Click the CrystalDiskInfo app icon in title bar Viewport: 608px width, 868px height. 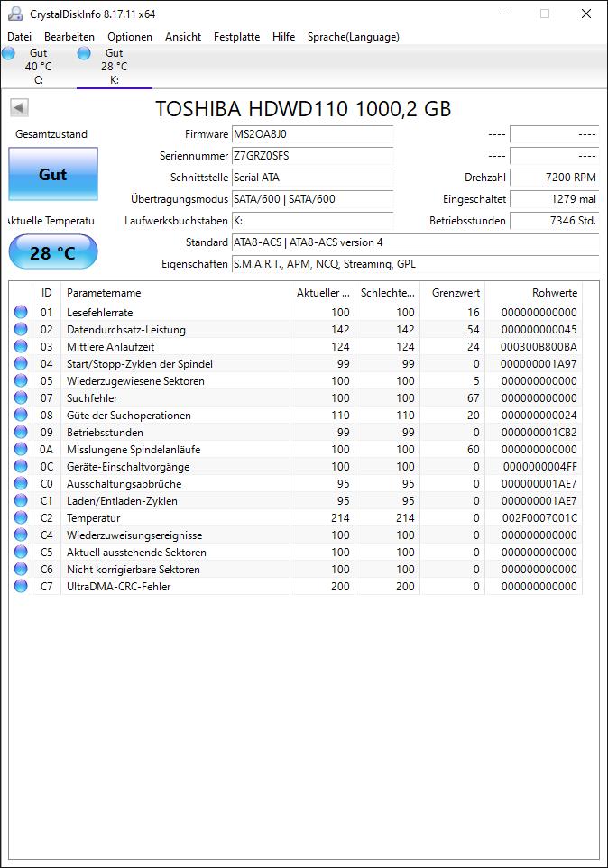coord(15,14)
